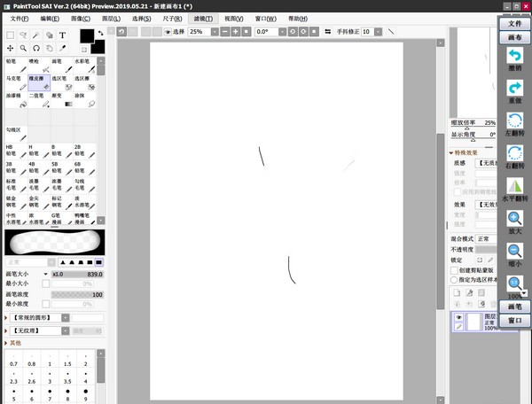Open the rotation angle 0.0° dropdown
The height and width of the screenshot is (404, 532).
[282, 32]
